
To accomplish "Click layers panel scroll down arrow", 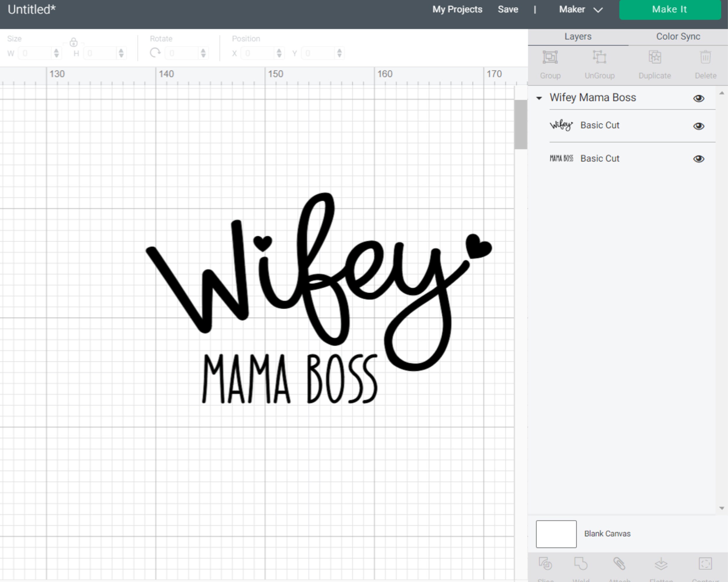I will pos(722,508).
